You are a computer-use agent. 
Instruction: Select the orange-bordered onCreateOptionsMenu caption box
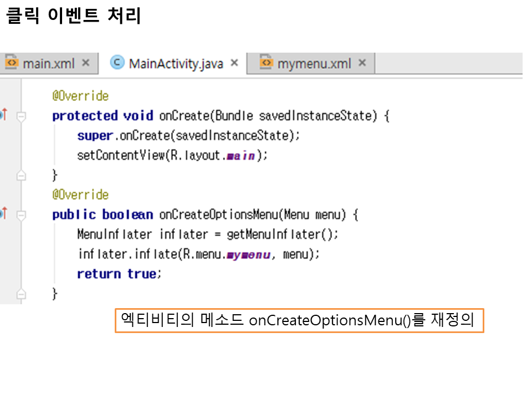tap(299, 321)
